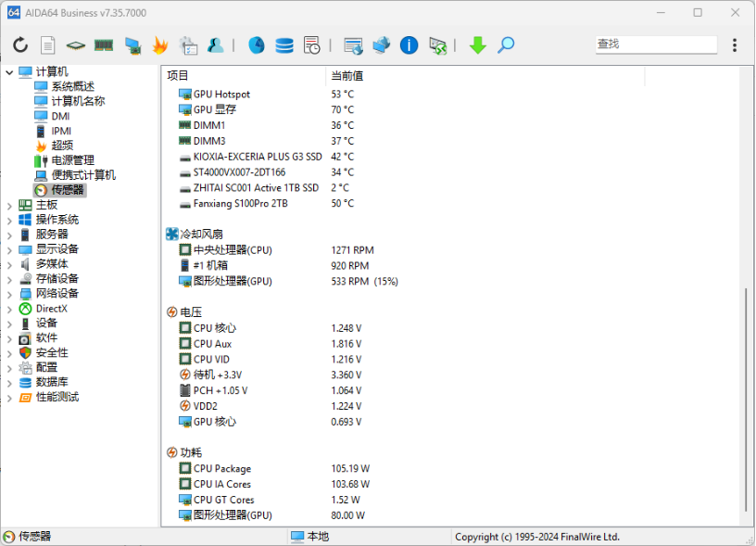
Task: Click the monitor with green arrows icon
Action: pyautogui.click(x=438, y=45)
